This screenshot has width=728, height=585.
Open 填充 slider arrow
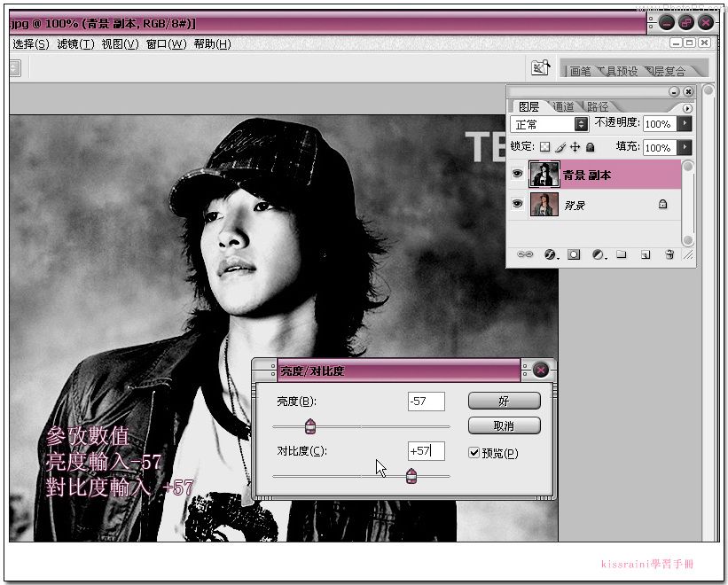(685, 147)
